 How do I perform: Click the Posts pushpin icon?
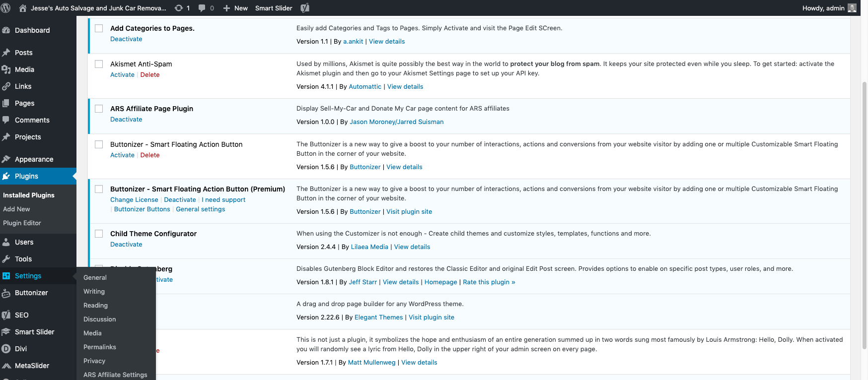pyautogui.click(x=6, y=53)
